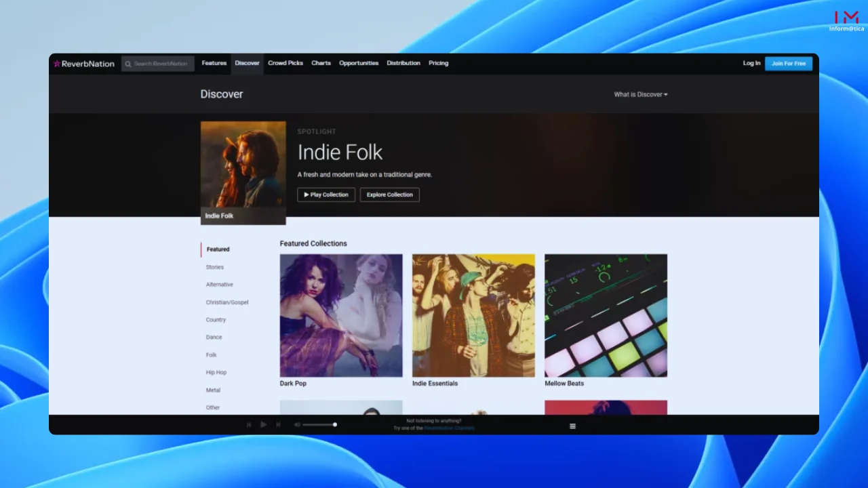
Task: Click the Indie Essentials title text
Action: [435, 384]
